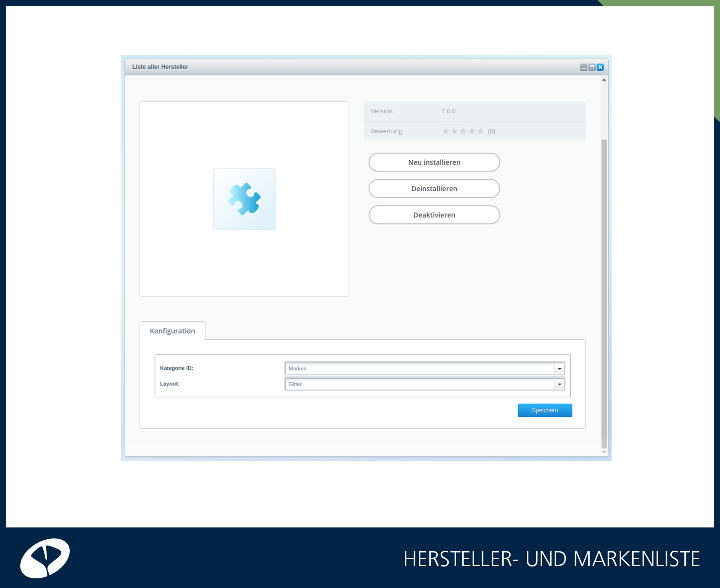Open the Kategorie ID dropdown arrow
This screenshot has width=720, height=588.
[559, 369]
